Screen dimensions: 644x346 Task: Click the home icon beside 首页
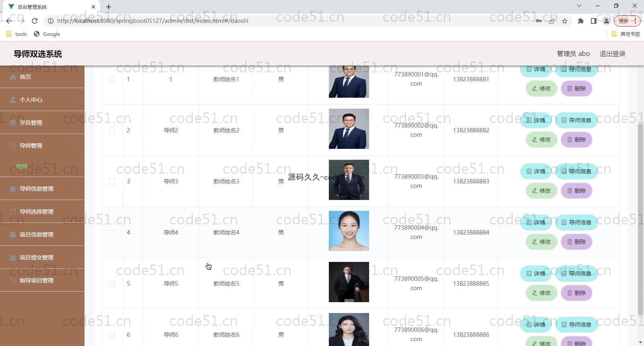click(13, 77)
